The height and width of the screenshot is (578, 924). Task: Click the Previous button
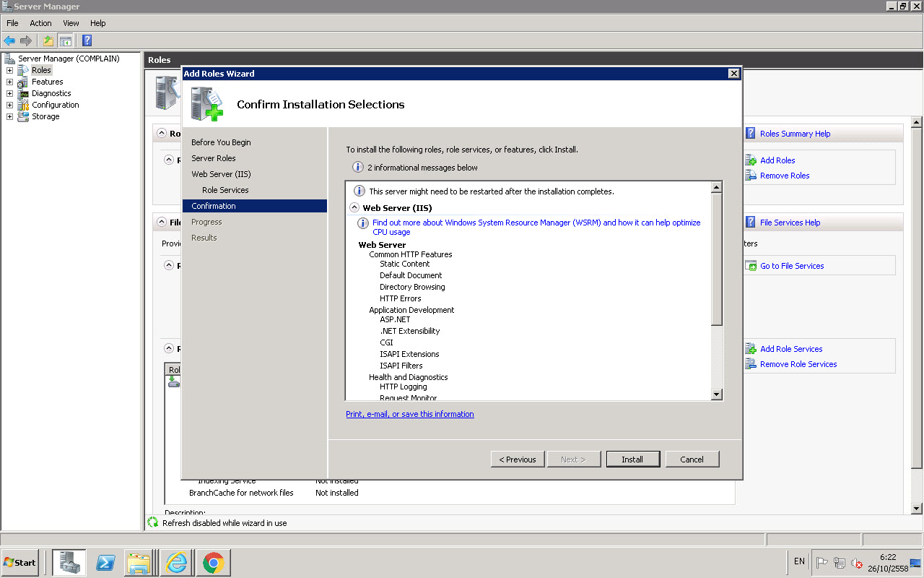point(518,460)
